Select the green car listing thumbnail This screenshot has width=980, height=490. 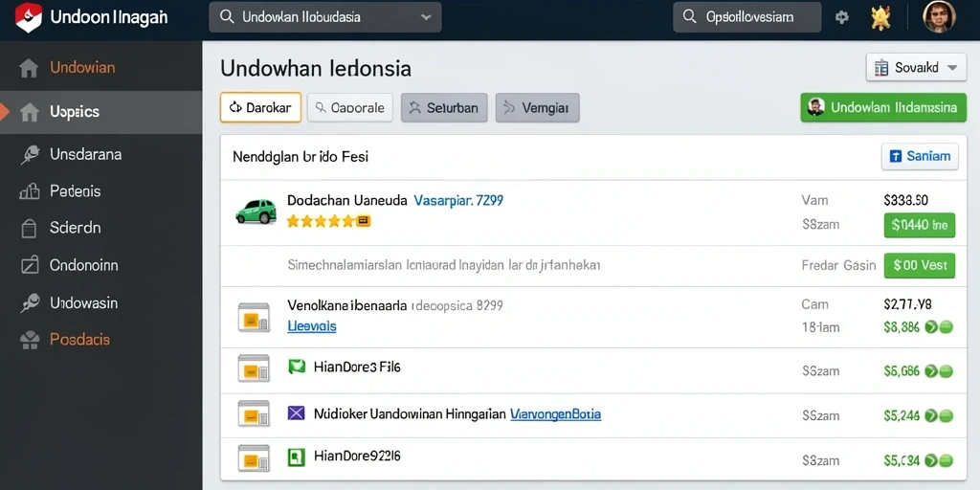(x=256, y=212)
